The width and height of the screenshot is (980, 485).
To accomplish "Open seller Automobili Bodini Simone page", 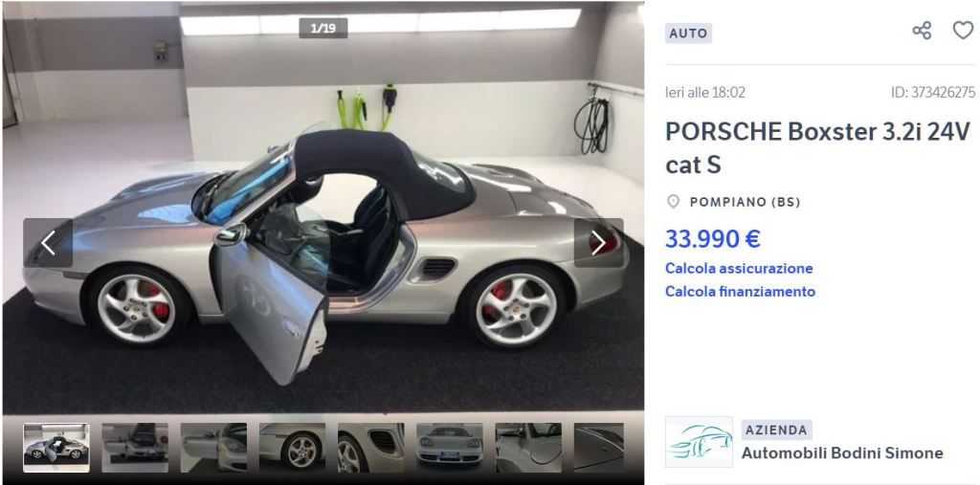I will click(x=842, y=452).
